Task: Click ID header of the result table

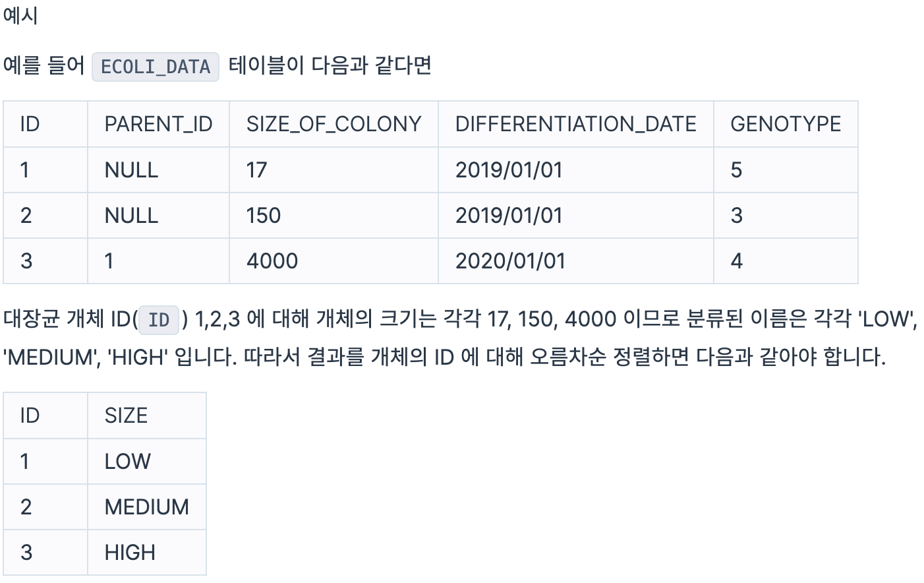Action: coord(45,415)
